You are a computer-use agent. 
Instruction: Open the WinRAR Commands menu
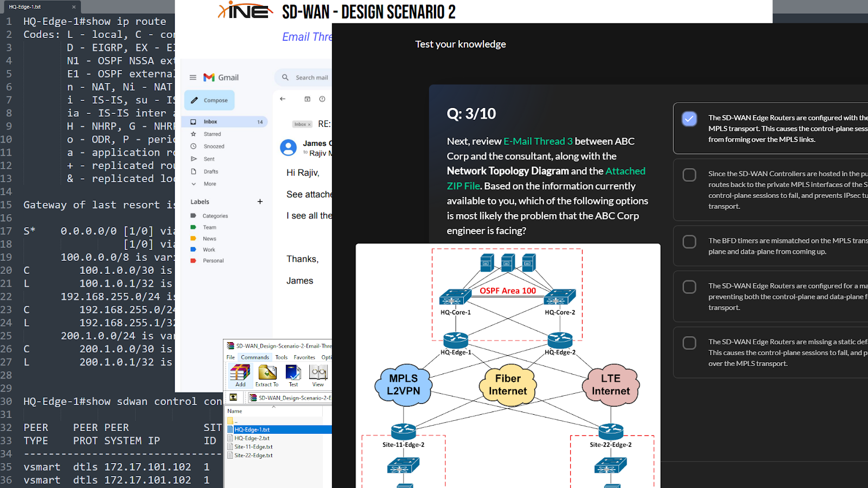click(x=254, y=357)
